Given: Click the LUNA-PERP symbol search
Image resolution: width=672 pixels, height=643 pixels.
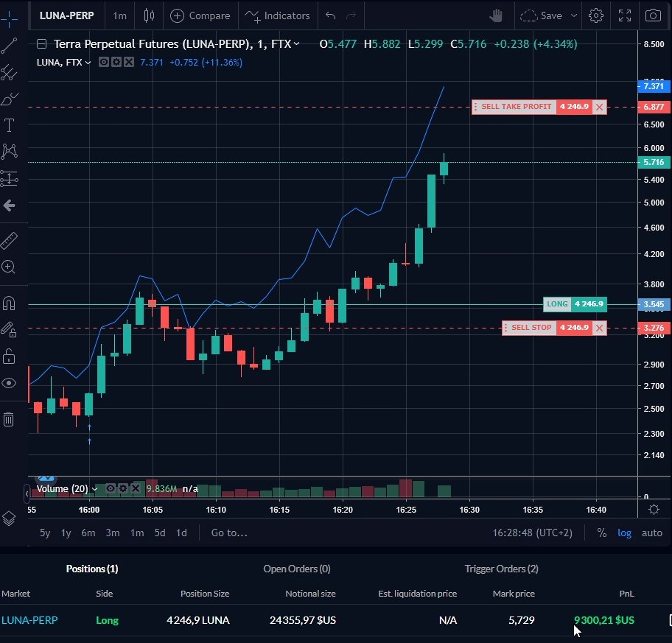Looking at the screenshot, I should (x=67, y=16).
